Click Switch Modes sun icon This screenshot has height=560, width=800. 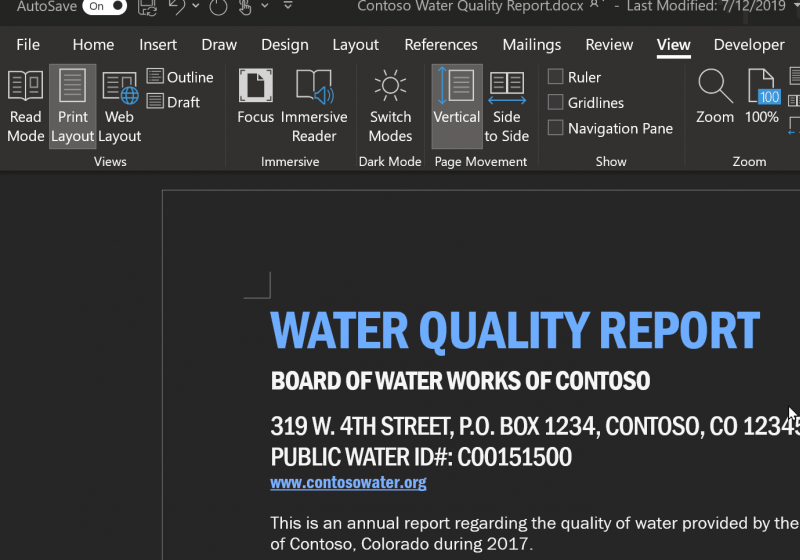[390, 107]
